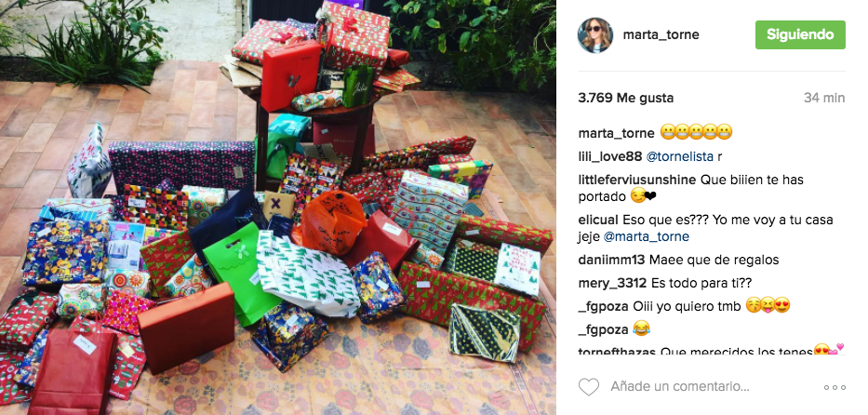Open _fgpoza profile from 'Oiii yo quiero' comment

pos(604,306)
